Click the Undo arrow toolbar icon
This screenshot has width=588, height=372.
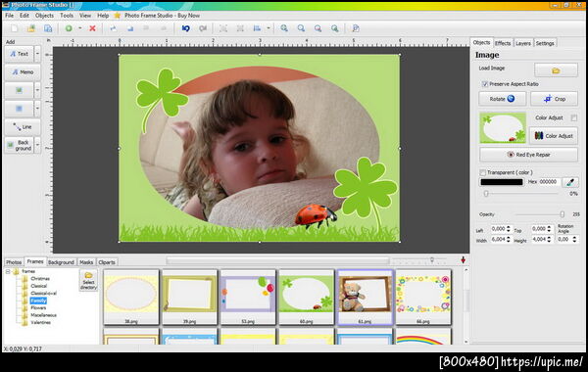click(x=185, y=28)
